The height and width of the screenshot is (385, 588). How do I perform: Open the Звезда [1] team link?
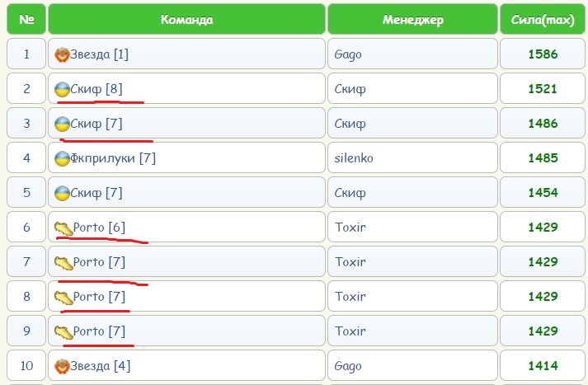(100, 55)
